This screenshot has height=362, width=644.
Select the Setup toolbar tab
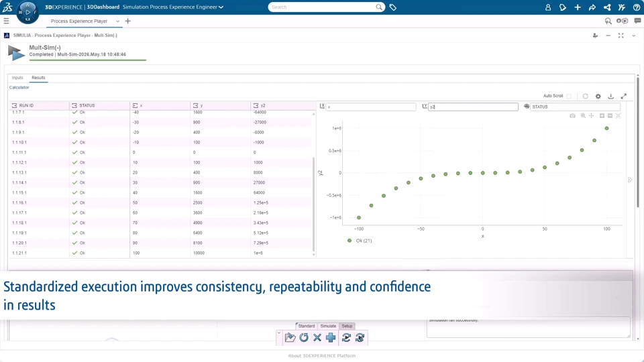[347, 326]
